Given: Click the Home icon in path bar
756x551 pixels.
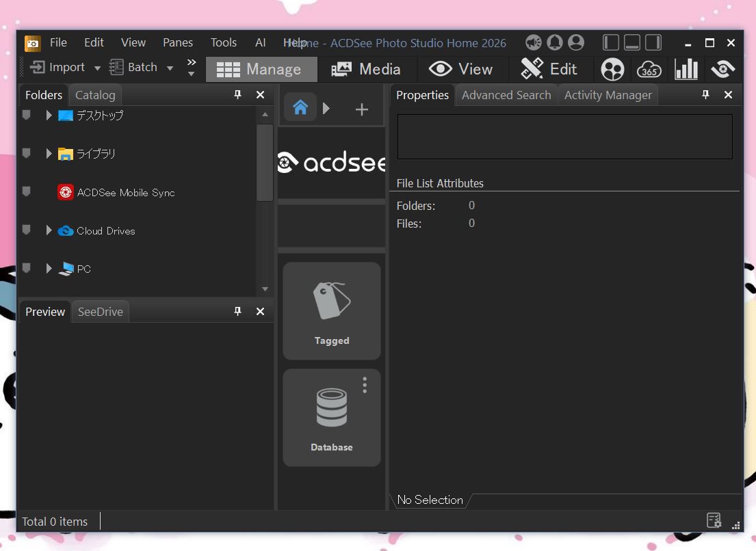Looking at the screenshot, I should [300, 108].
